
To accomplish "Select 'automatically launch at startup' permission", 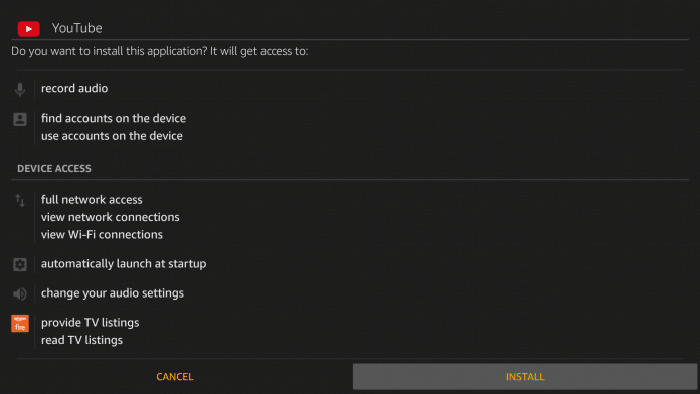I will (x=124, y=264).
